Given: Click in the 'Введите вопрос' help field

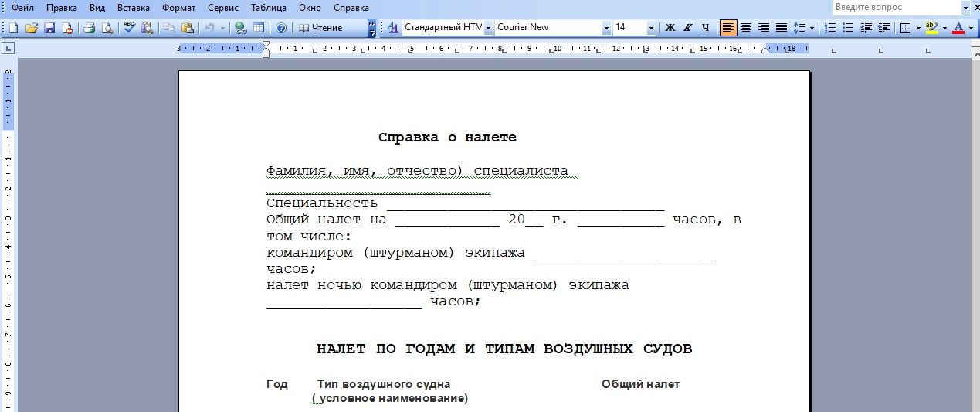Looking at the screenshot, I should (x=897, y=7).
